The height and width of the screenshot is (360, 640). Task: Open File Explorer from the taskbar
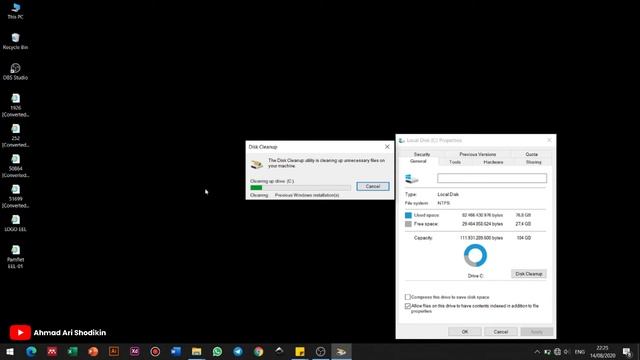point(196,351)
